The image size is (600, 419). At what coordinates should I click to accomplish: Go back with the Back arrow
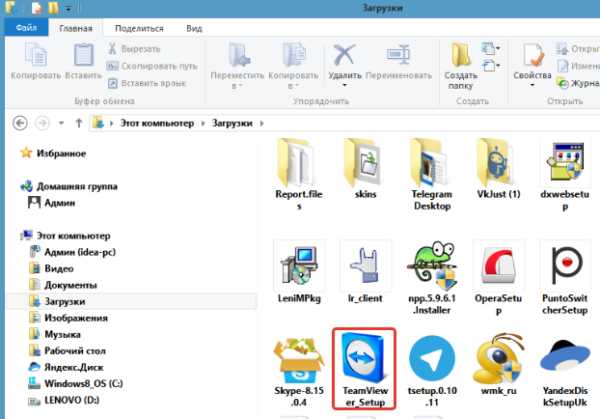20,123
